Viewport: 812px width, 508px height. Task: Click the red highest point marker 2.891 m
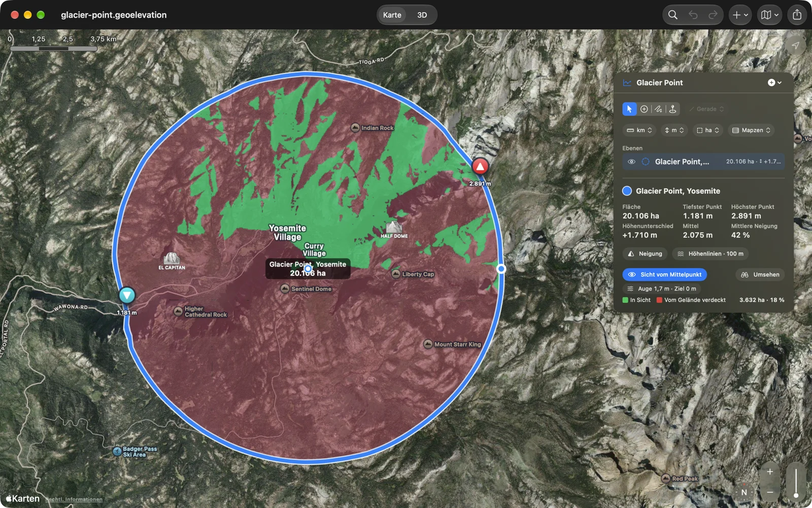480,166
